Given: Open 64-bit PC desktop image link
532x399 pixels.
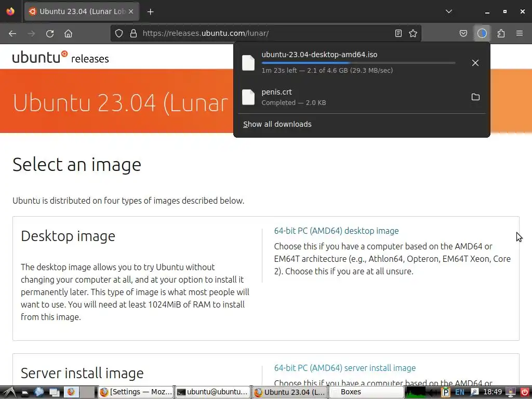Looking at the screenshot, I should pos(336,231).
